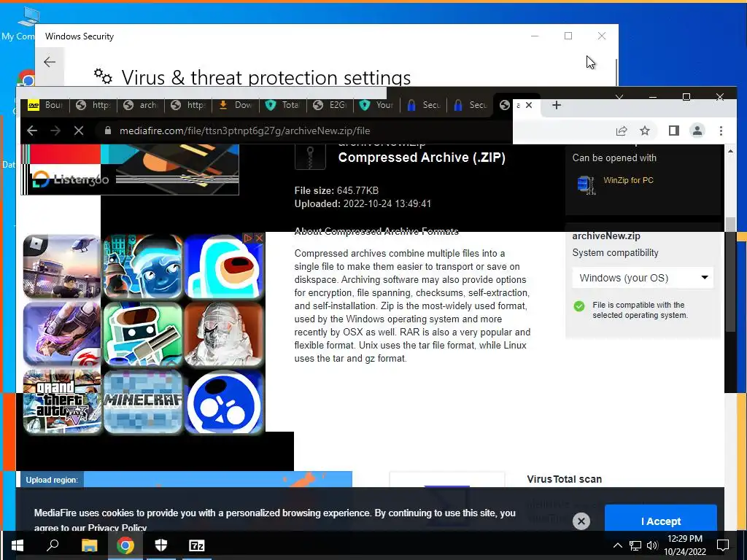747x560 pixels.
Task: Click the volume speaker tray icon
Action: pyautogui.click(x=652, y=545)
